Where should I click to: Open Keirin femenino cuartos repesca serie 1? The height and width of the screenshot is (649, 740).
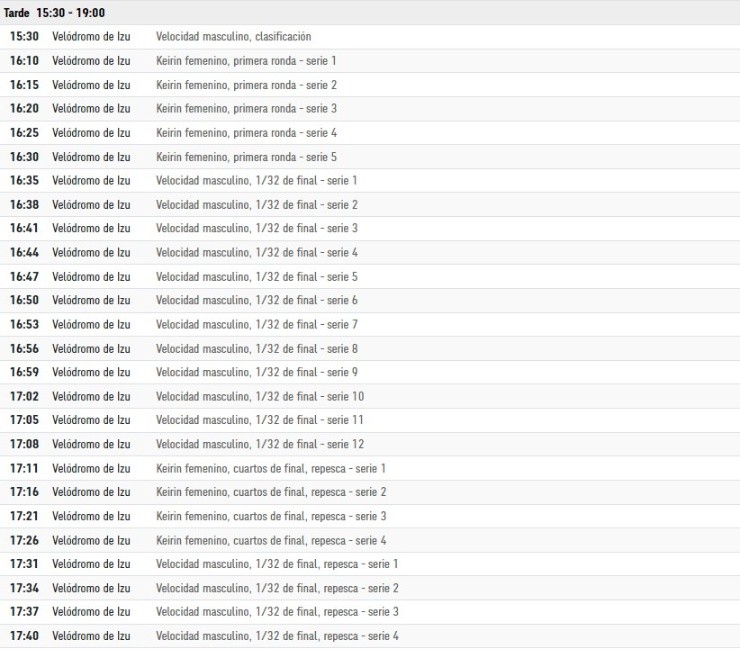coord(270,468)
